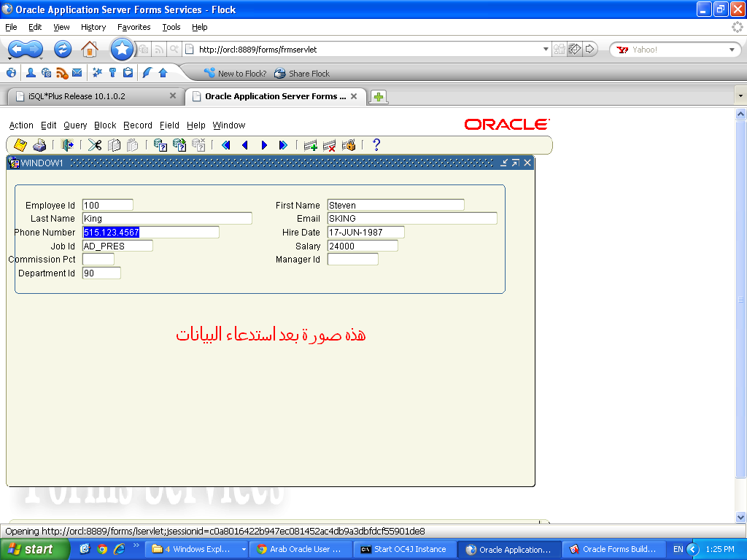Click the Execute Query icon
Screen dimensions: 747x560
pyautogui.click(x=179, y=145)
